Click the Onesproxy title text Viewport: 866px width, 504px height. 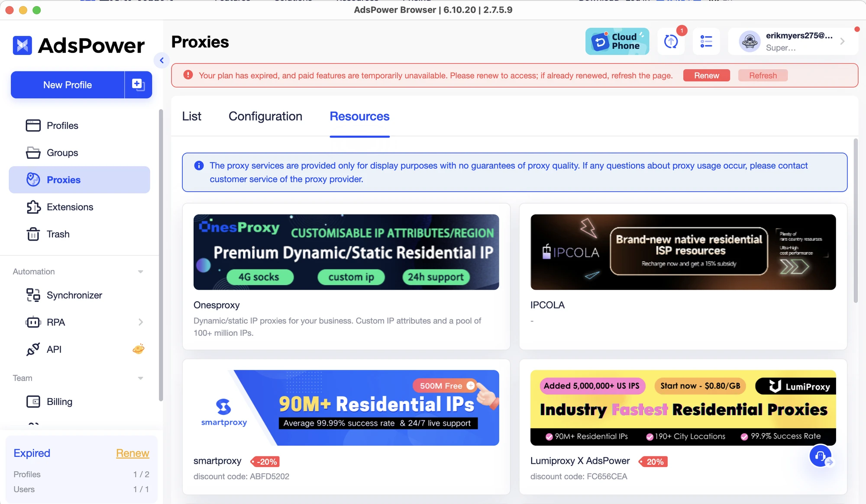(x=216, y=305)
